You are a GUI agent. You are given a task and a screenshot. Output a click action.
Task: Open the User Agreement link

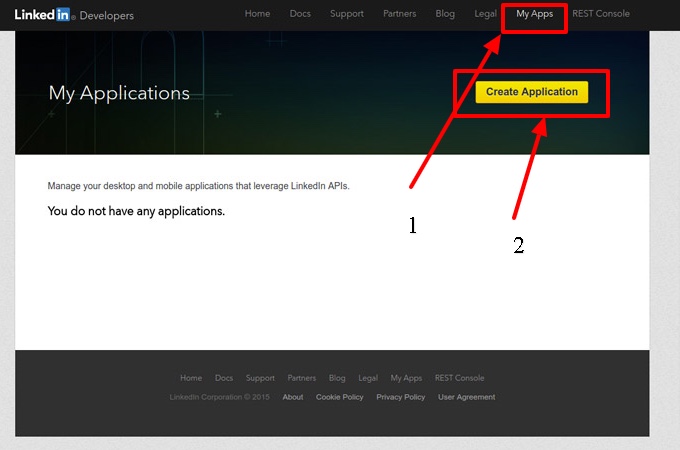(x=467, y=397)
